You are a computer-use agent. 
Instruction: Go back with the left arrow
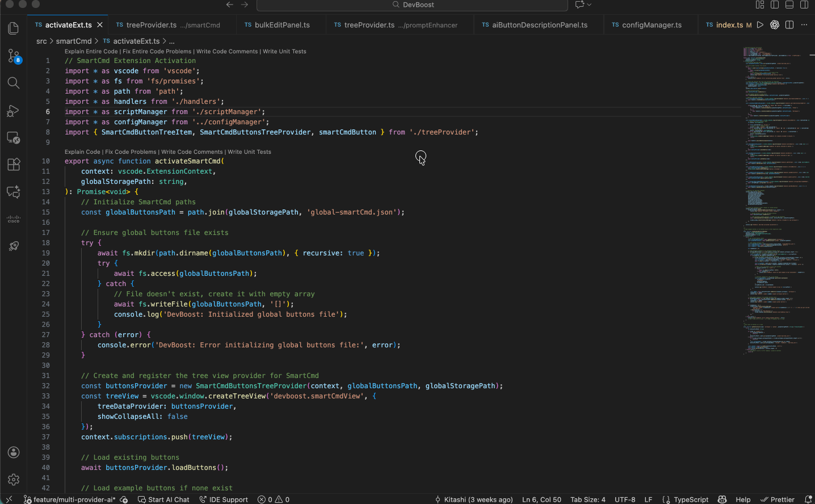(229, 5)
